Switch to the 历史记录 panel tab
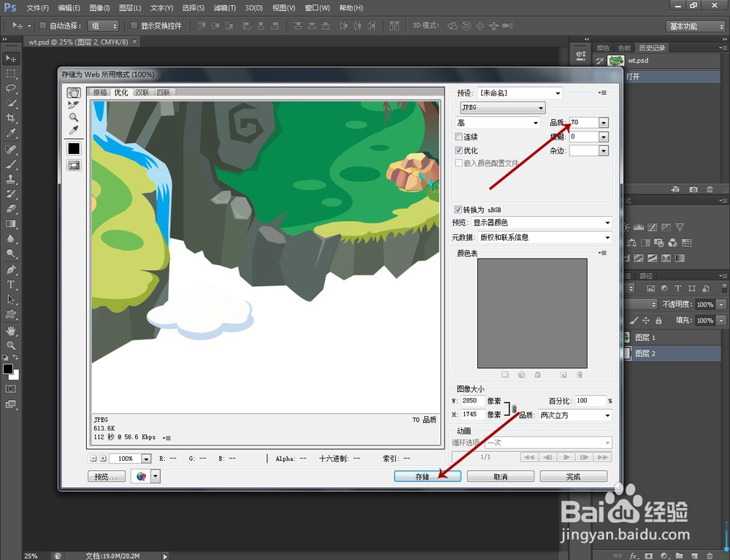 (652, 48)
